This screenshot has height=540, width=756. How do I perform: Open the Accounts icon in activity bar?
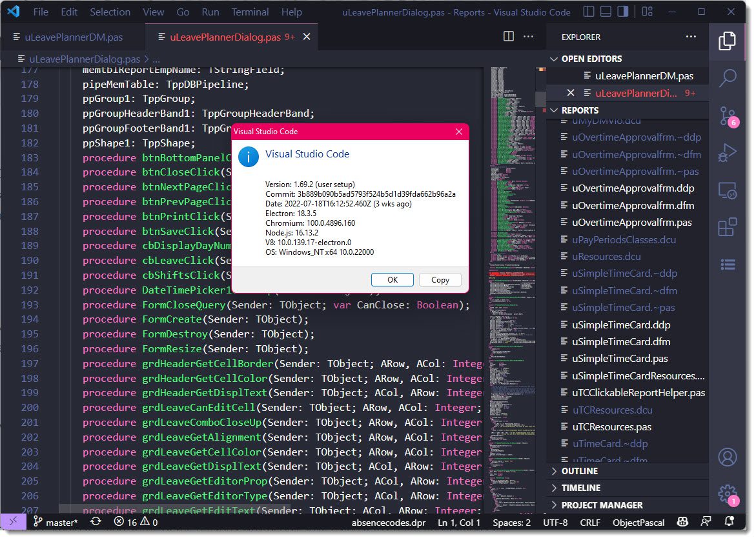727,457
